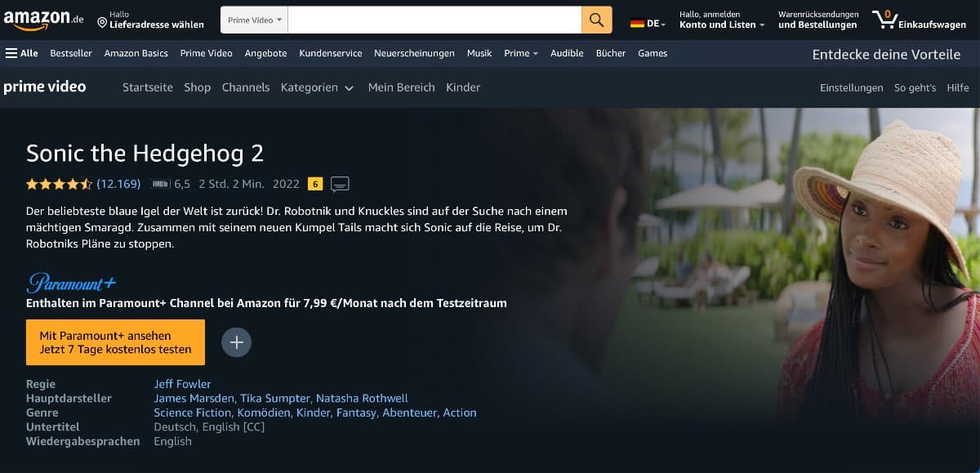Click Entdecke deine Vorteile banner
Viewport: 980px width, 473px height.
click(886, 55)
